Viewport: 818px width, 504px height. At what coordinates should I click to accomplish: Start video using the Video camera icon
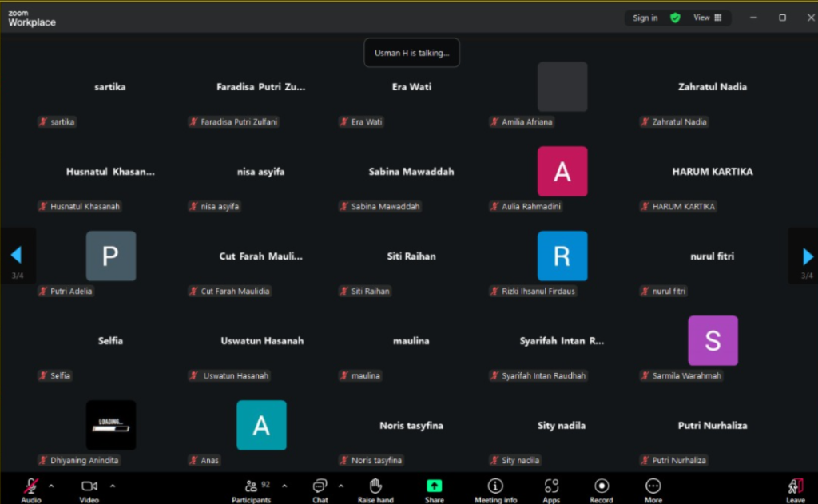pos(89,486)
